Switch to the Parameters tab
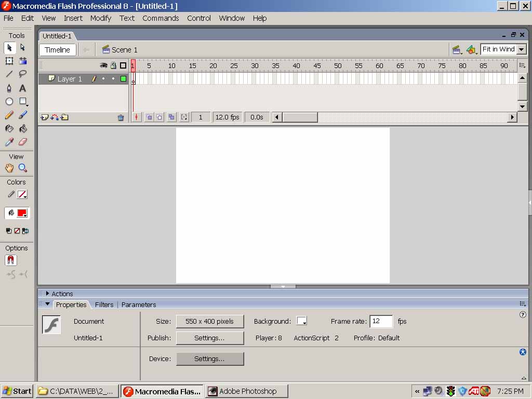532x399 pixels. coord(139,304)
